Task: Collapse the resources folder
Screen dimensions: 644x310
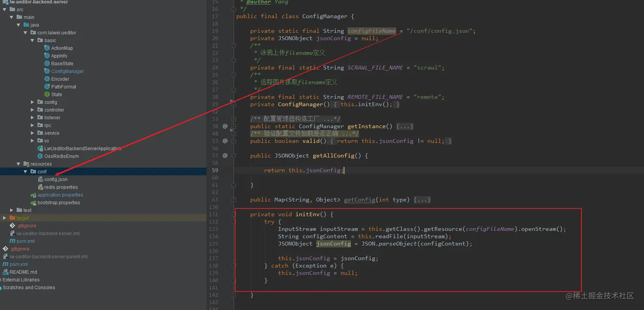Action: point(18,164)
